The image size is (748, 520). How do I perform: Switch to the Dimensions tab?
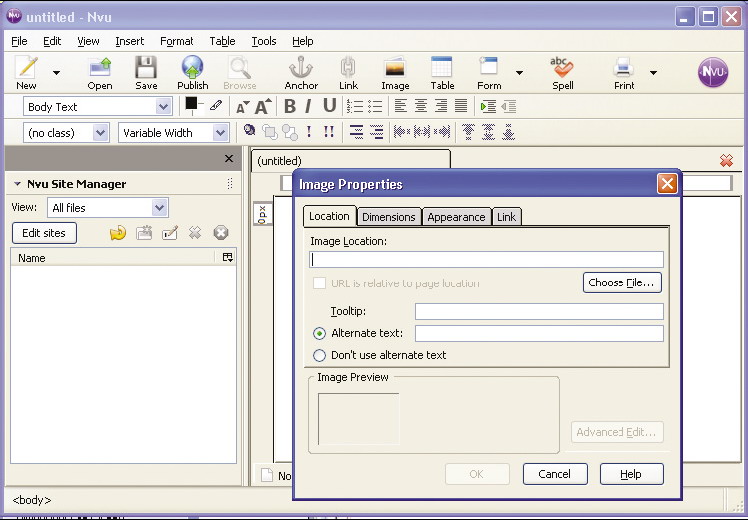coord(389,217)
